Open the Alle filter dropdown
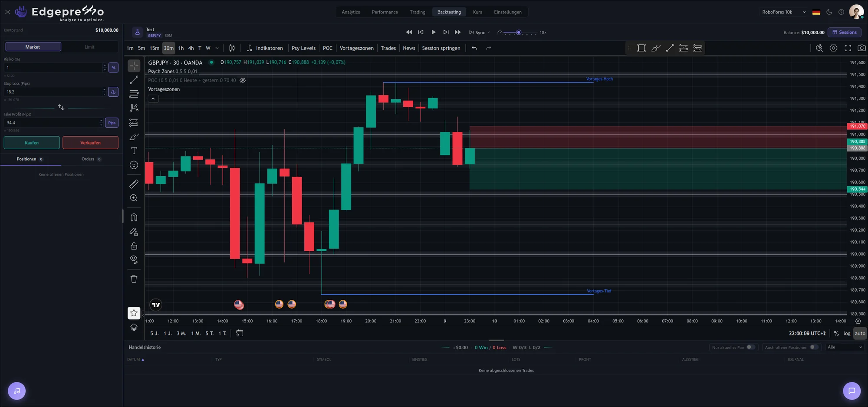This screenshot has width=868, height=407. tap(845, 347)
